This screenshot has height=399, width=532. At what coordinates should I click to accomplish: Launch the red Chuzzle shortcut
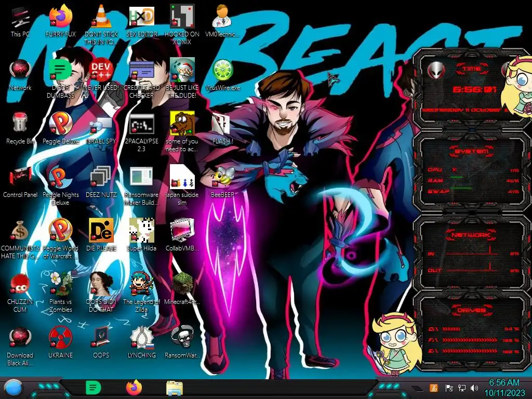pos(20,293)
